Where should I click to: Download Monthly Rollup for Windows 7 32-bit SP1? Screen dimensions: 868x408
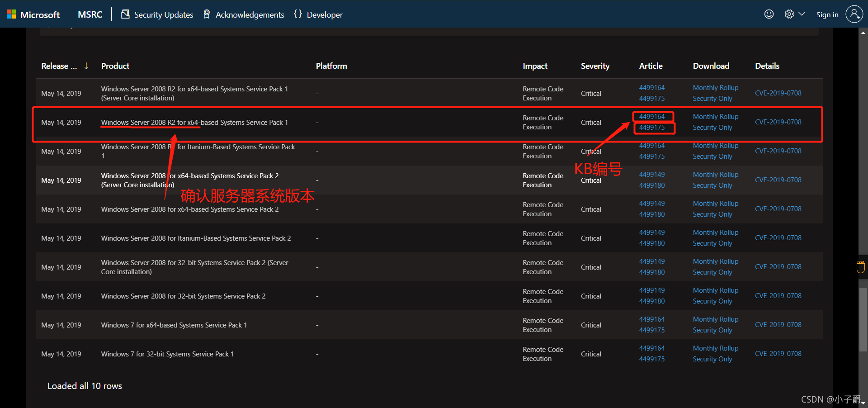coord(716,348)
